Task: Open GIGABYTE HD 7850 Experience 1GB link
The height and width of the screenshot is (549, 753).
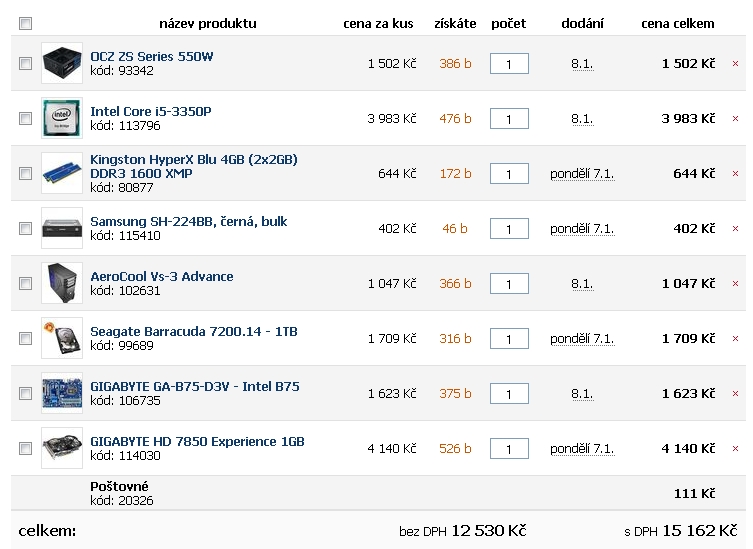Action: 197,441
